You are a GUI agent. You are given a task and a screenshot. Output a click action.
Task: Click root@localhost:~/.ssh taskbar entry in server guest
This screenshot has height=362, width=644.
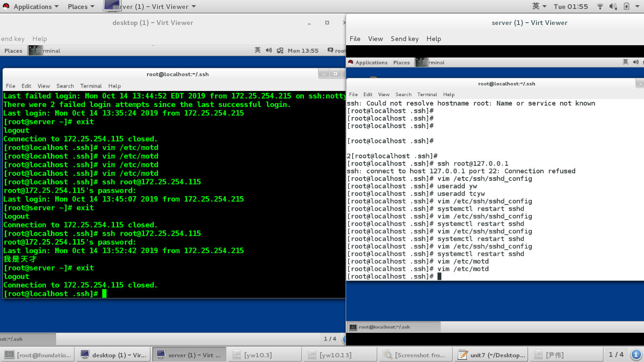(x=394, y=327)
